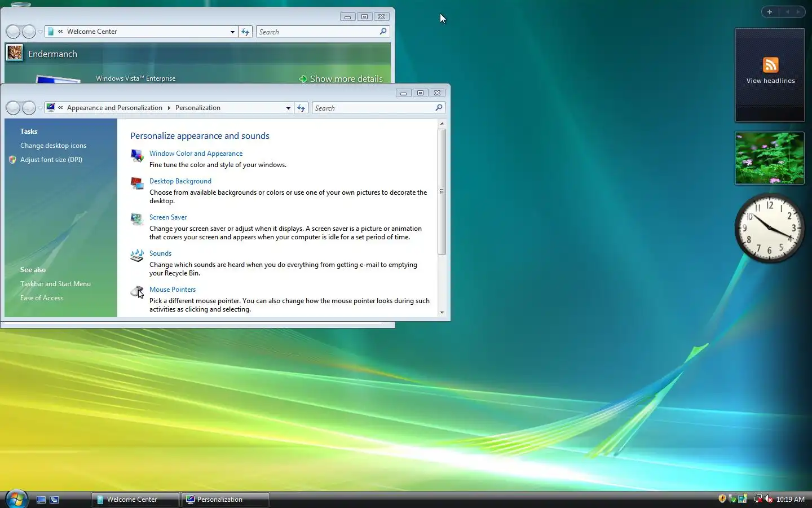Screen dimensions: 812x508
Task: Open the Screen Saver link
Action: click(168, 217)
